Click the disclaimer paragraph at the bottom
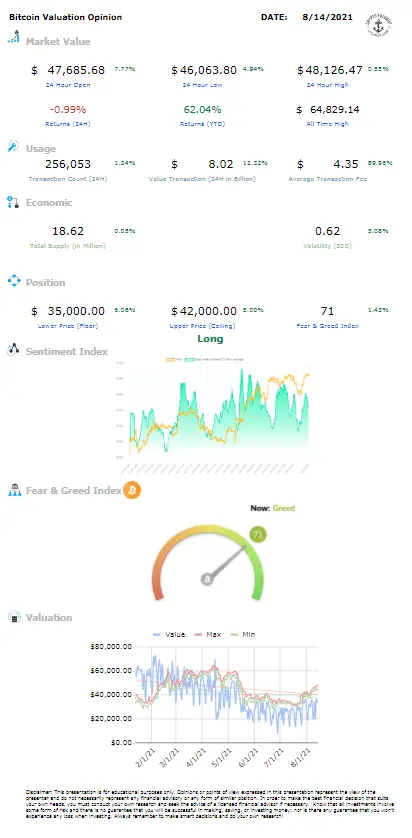412x838 pixels. pos(208,804)
